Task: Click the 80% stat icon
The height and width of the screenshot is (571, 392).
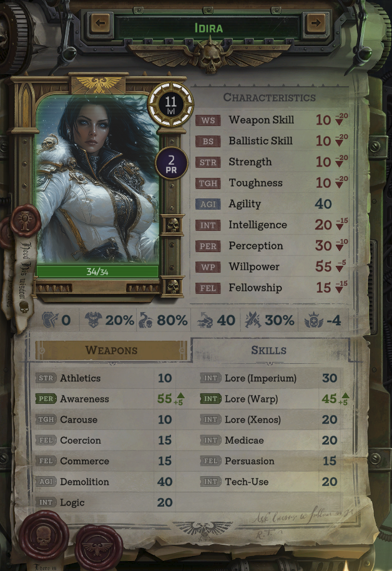Action: (145, 320)
